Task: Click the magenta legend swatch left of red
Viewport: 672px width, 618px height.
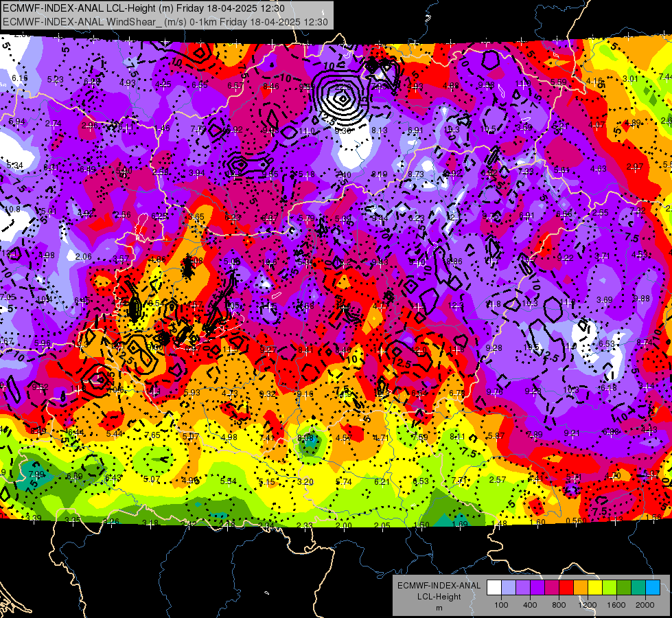Action: pyautogui.click(x=552, y=588)
